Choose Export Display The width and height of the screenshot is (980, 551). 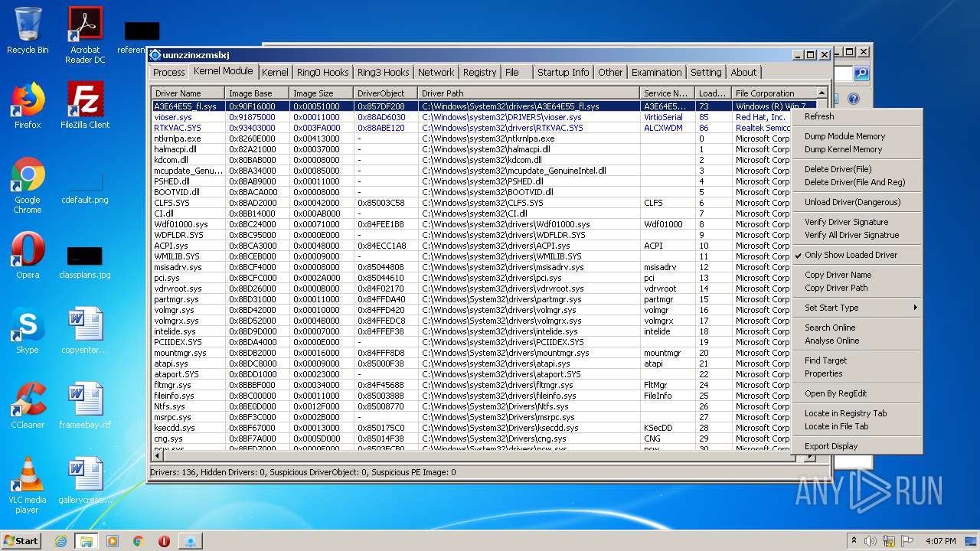point(857,446)
